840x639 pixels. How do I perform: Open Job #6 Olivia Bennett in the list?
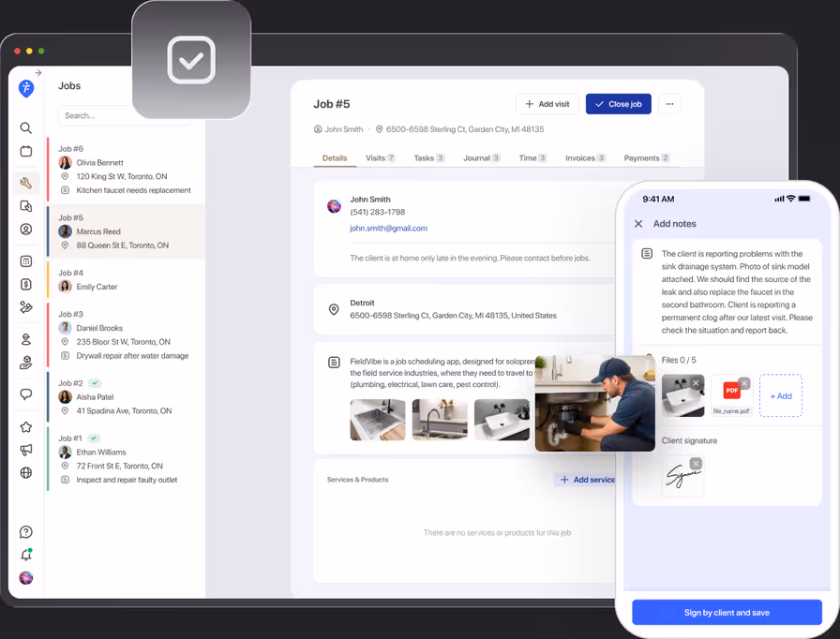click(127, 170)
